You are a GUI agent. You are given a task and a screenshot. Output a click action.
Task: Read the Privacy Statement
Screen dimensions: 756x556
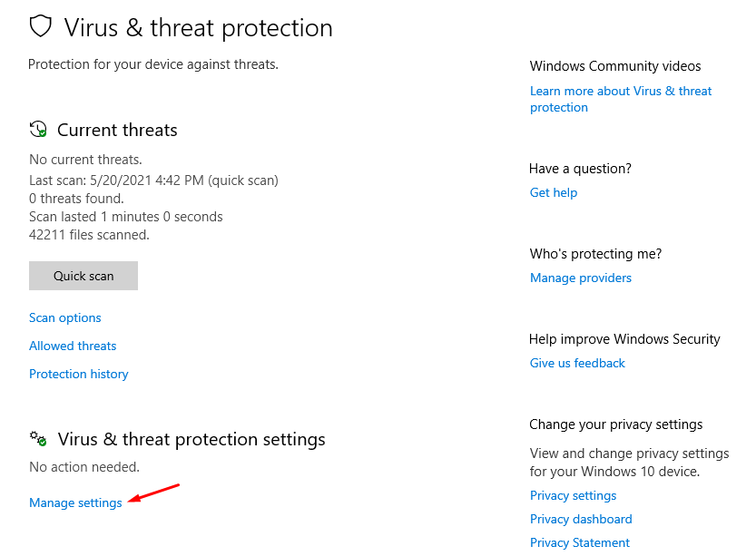point(580,542)
